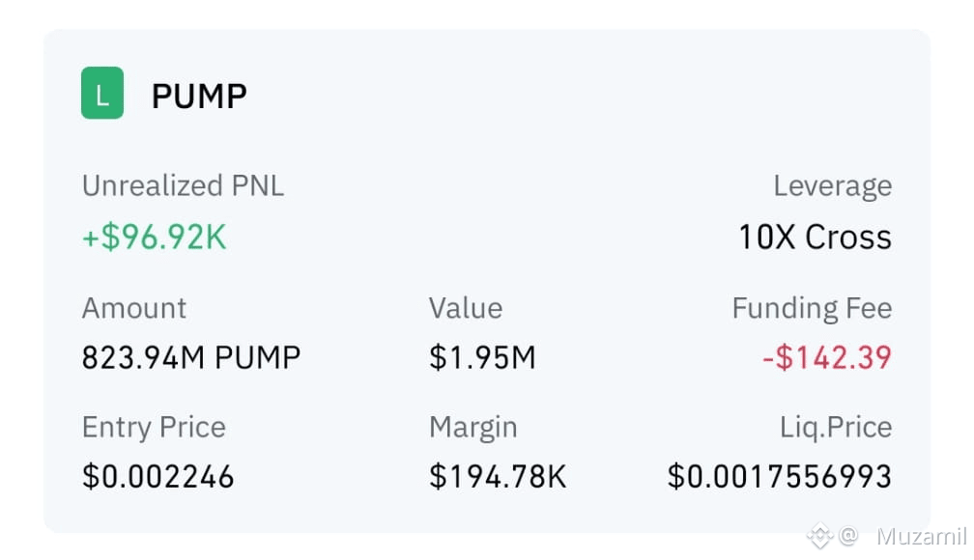Select the $0.002246 entry price
974x560 pixels.
[158, 477]
